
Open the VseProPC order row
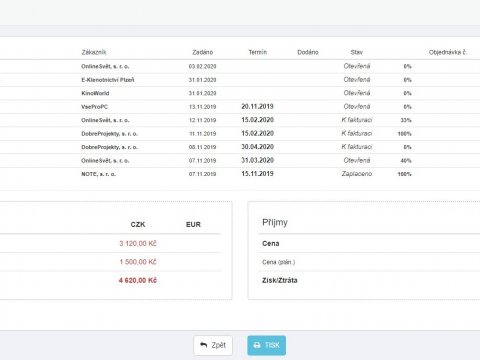coord(240,107)
